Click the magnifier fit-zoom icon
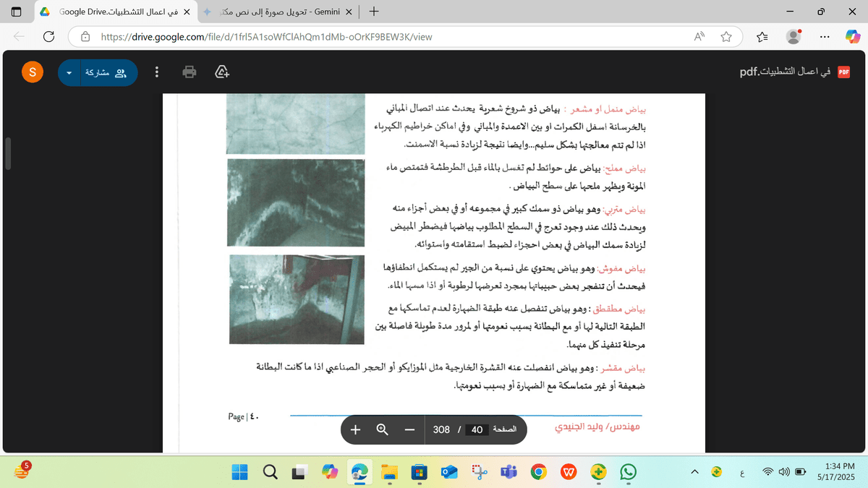868x488 pixels. point(383,429)
